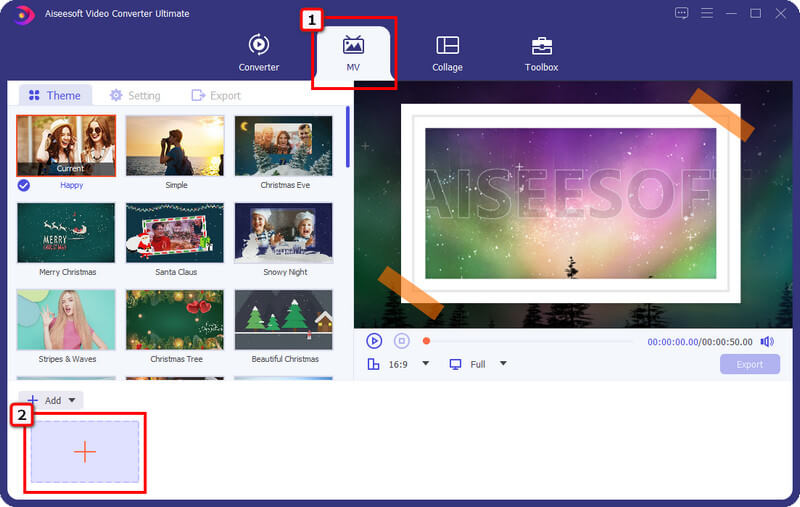Pick the Christmas Tree theme

[x=175, y=320]
